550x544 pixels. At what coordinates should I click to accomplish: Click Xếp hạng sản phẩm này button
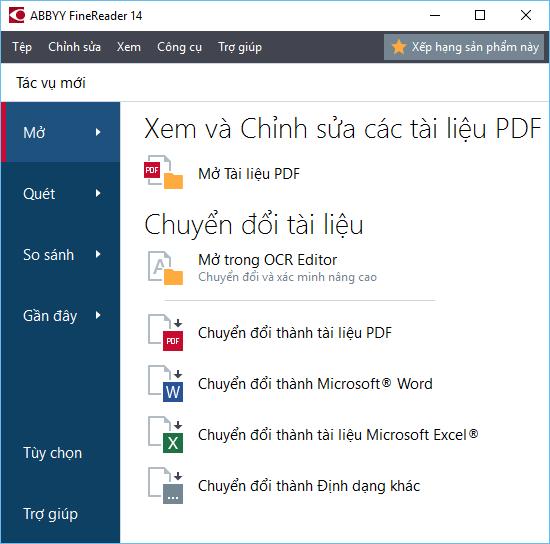click(464, 47)
